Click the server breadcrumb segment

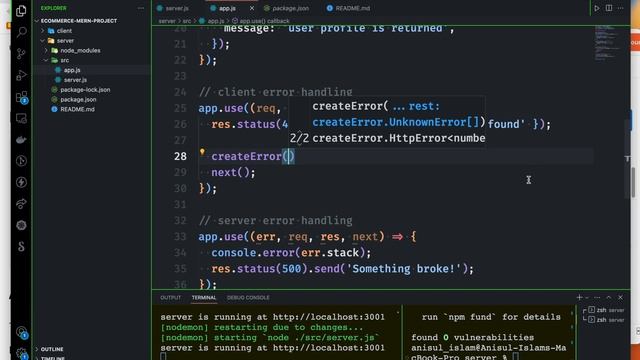point(167,21)
